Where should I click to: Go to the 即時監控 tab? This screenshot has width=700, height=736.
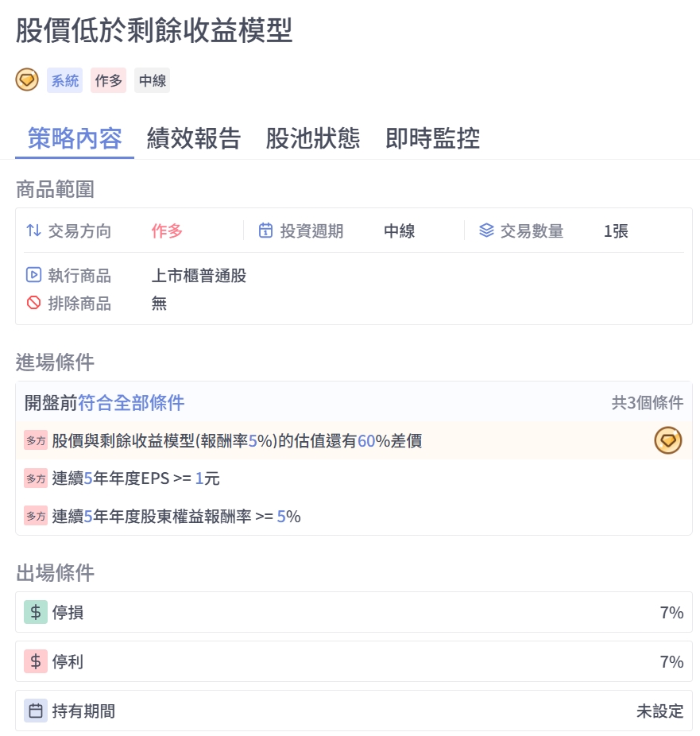432,138
